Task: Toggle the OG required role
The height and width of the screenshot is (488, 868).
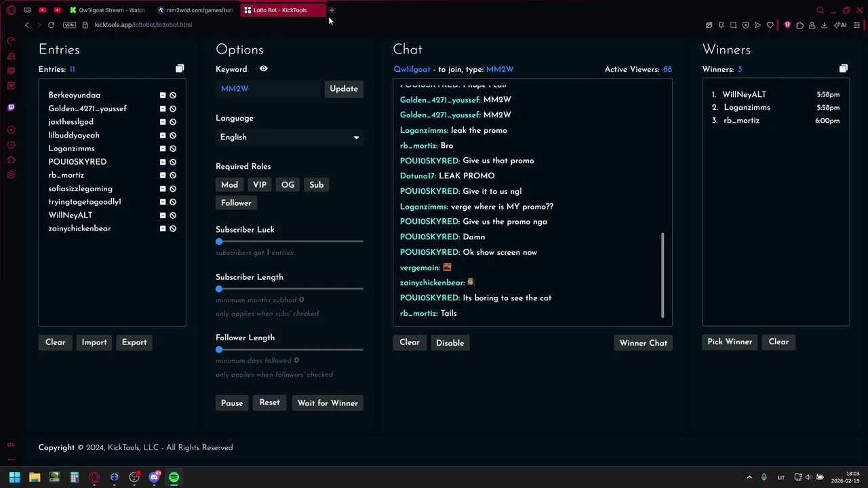Action: click(x=288, y=185)
